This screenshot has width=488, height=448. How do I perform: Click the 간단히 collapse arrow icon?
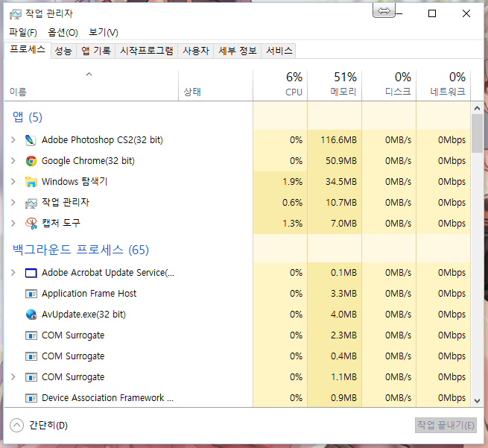click(x=16, y=425)
